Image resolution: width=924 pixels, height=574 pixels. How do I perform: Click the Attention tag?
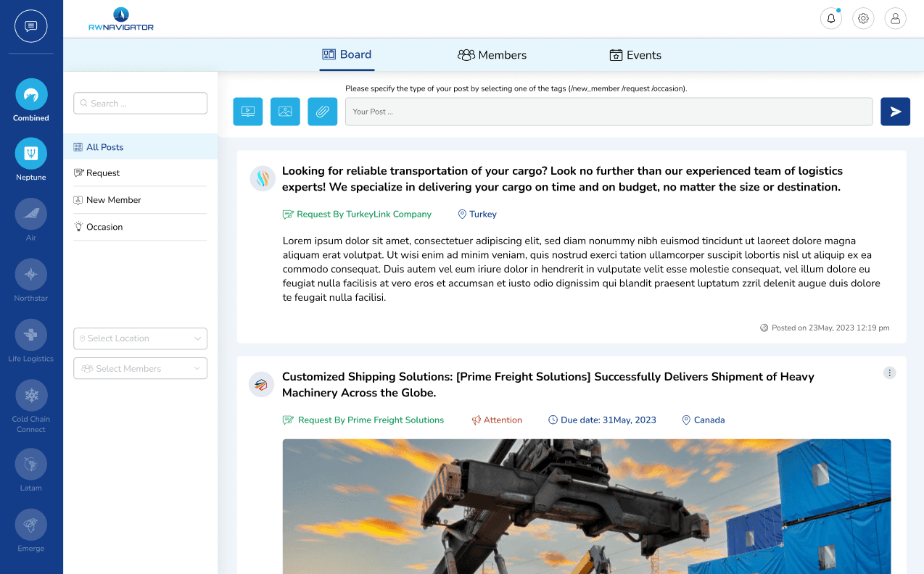(x=497, y=420)
